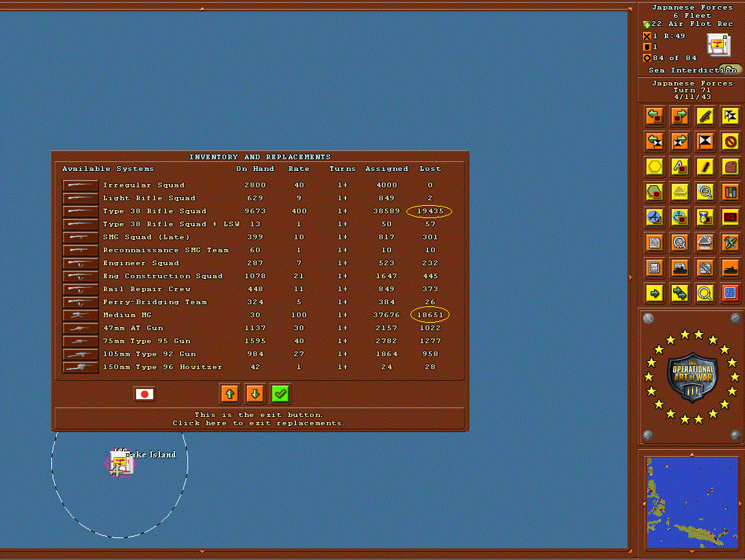
Task: Click the Pacific minimap
Action: [x=692, y=503]
